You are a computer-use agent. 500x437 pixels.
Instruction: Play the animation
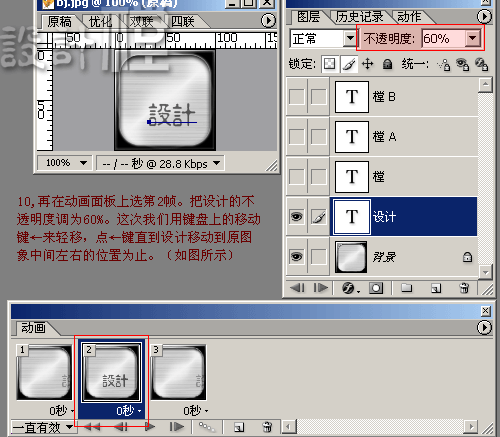pyautogui.click(x=150, y=426)
